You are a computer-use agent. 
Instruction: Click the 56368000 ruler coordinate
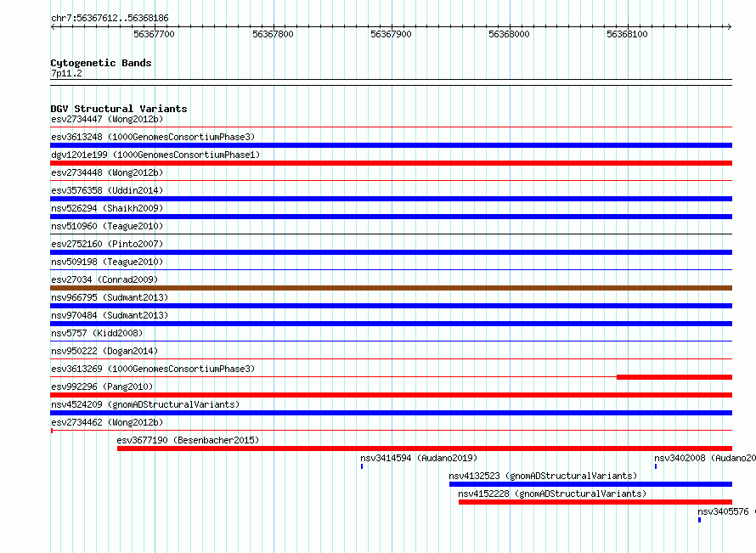[509, 34]
